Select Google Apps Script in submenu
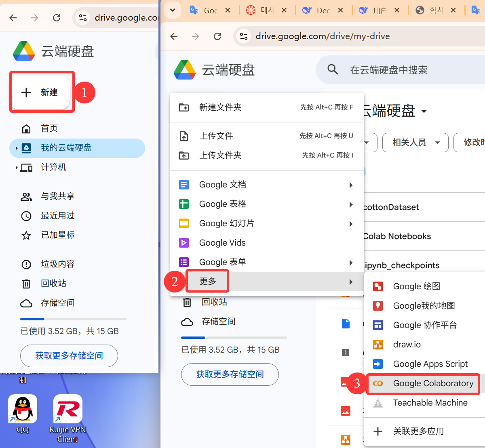Image resolution: width=485 pixels, height=448 pixels. coord(424,364)
